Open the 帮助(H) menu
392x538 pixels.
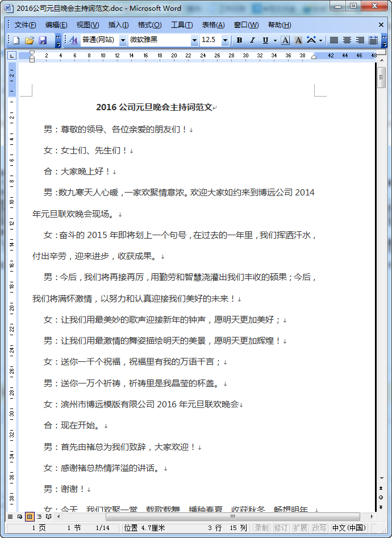point(280,24)
